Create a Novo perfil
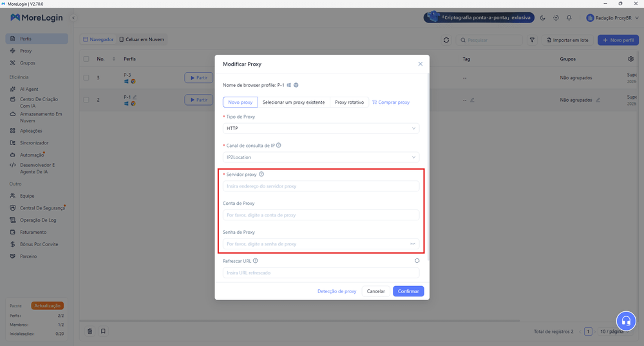This screenshot has height=346, width=644. [x=618, y=40]
